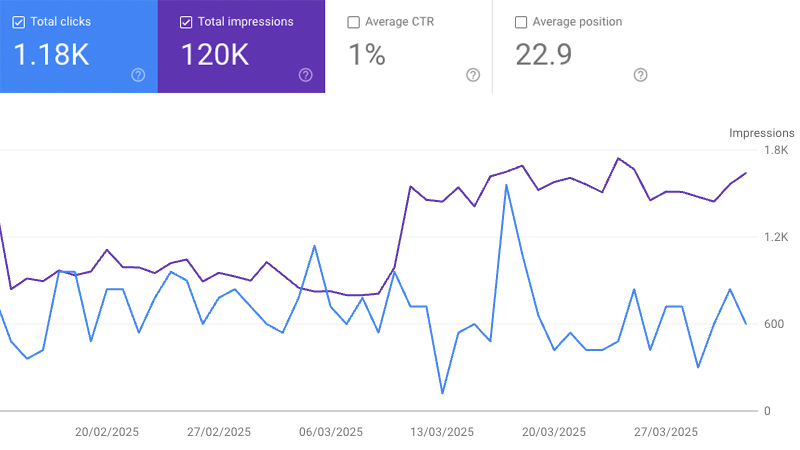Click the 1% average CTR value
This screenshot has width=800, height=450.
click(x=367, y=54)
